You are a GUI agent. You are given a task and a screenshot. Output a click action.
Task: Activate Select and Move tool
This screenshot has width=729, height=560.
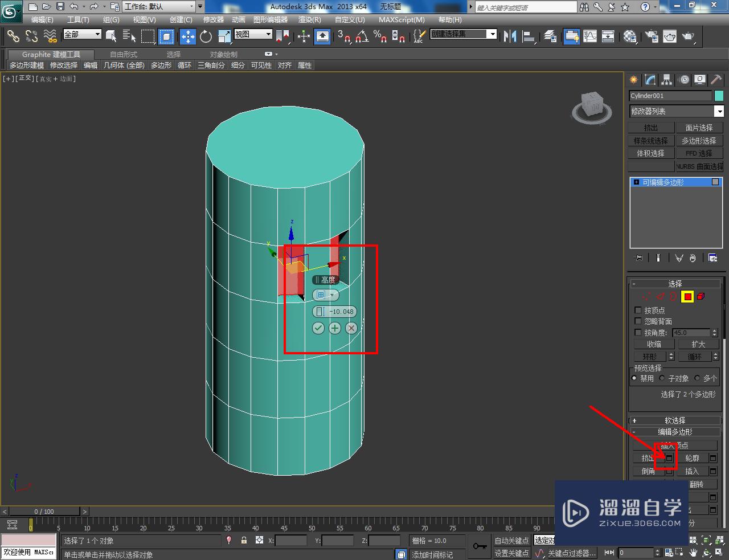pyautogui.click(x=187, y=36)
